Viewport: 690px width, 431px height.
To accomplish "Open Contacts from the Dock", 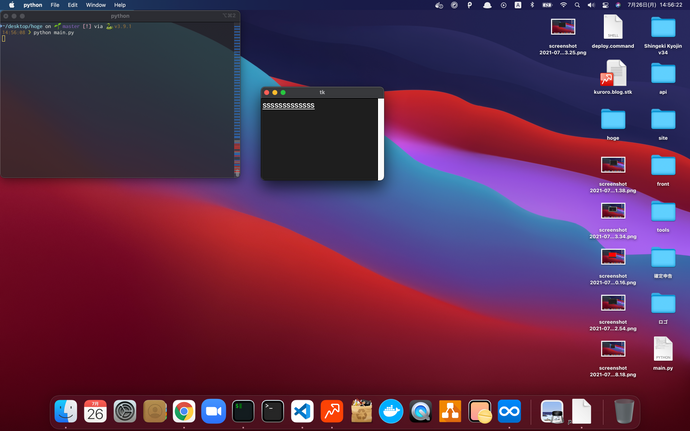I will pyautogui.click(x=154, y=411).
